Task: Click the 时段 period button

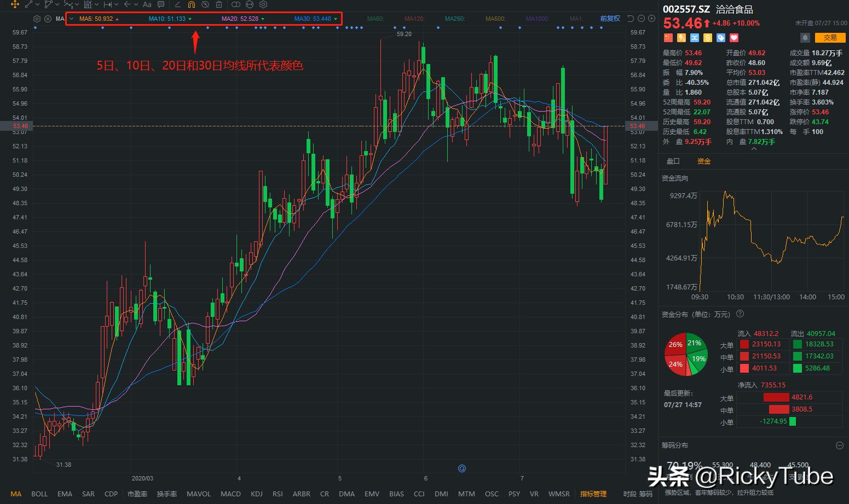Action: (629, 494)
